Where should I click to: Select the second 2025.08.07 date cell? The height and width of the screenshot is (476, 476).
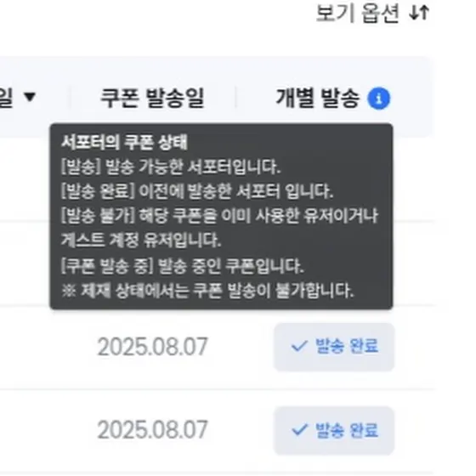point(152,430)
